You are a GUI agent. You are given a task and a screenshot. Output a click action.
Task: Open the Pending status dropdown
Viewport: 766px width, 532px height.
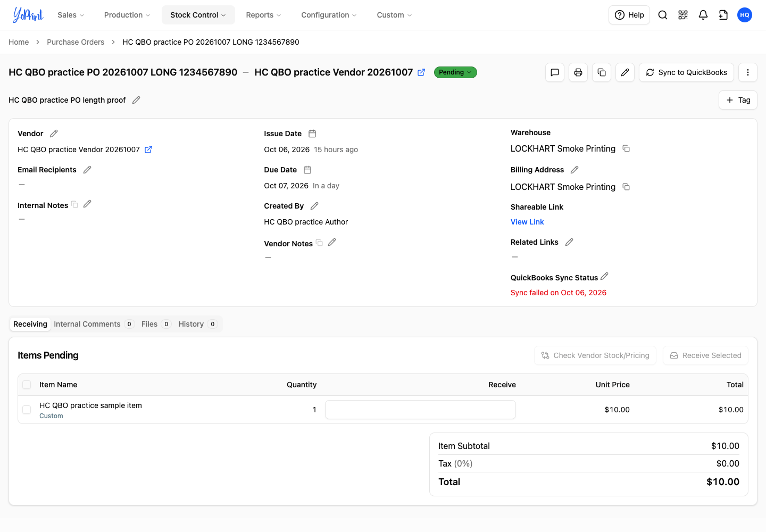pos(455,72)
